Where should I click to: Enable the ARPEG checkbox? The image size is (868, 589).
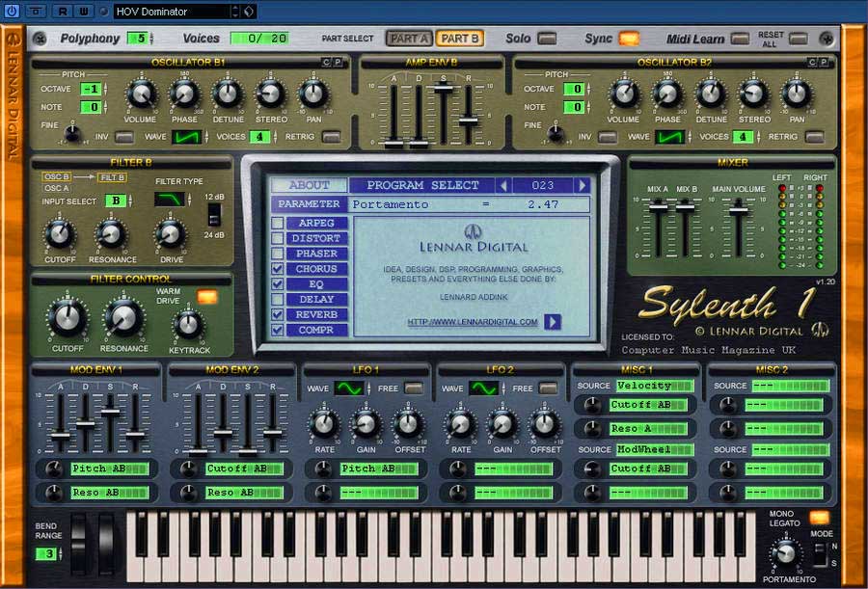point(278,223)
